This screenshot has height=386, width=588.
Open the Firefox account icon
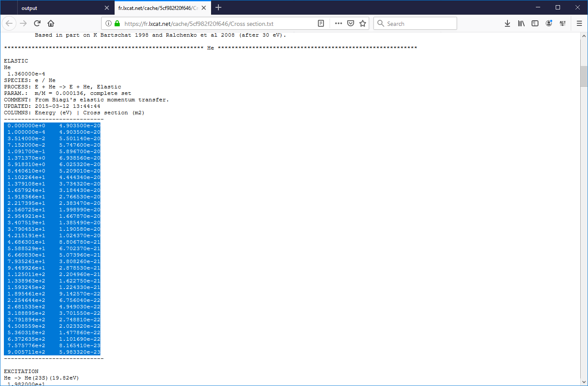coord(549,24)
